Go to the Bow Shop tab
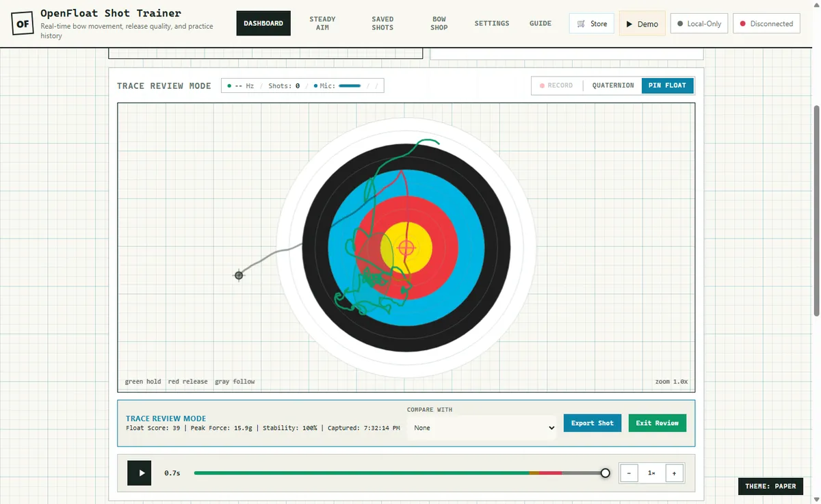821x504 pixels. (x=439, y=23)
